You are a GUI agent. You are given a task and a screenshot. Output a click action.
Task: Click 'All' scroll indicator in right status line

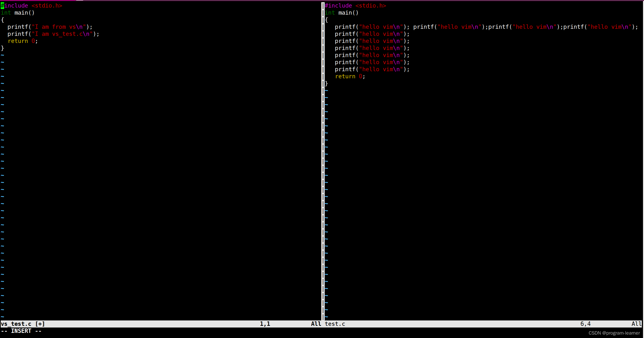(x=636, y=324)
